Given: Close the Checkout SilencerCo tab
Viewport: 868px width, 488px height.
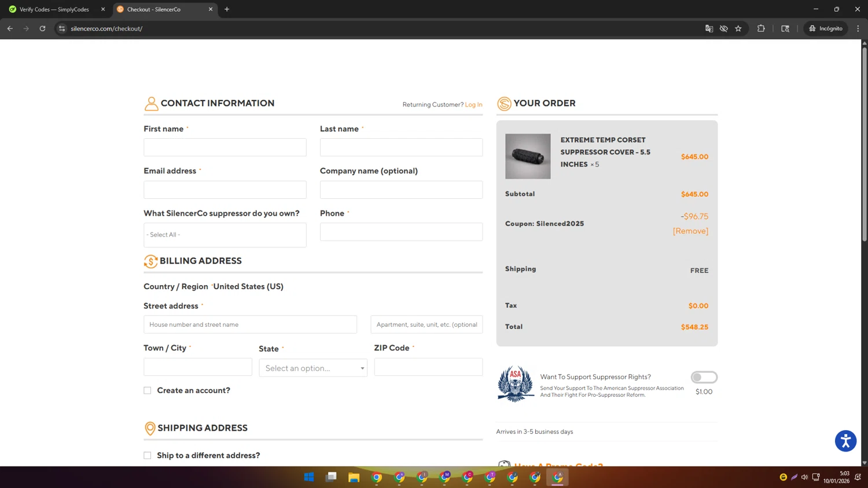Looking at the screenshot, I should (x=211, y=9).
